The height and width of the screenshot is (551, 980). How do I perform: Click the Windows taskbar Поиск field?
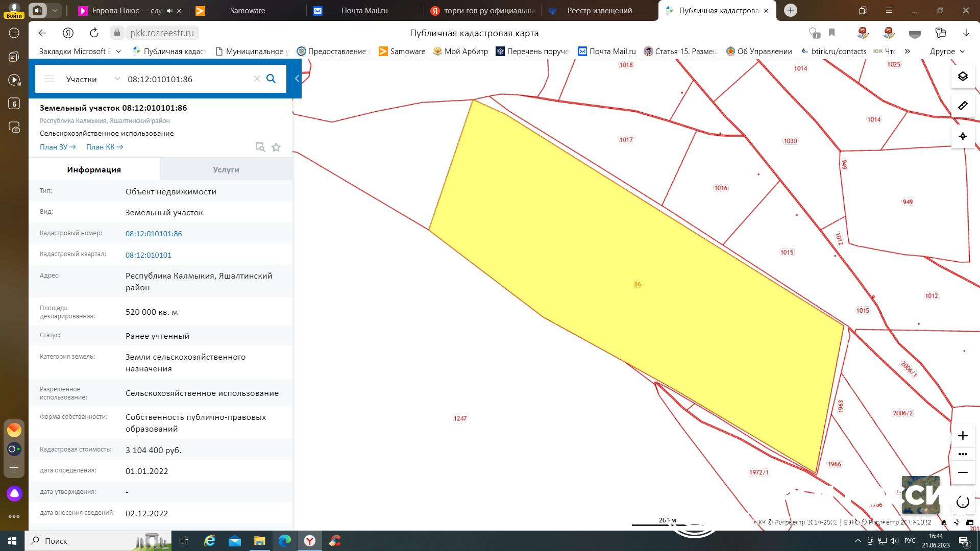point(77,541)
